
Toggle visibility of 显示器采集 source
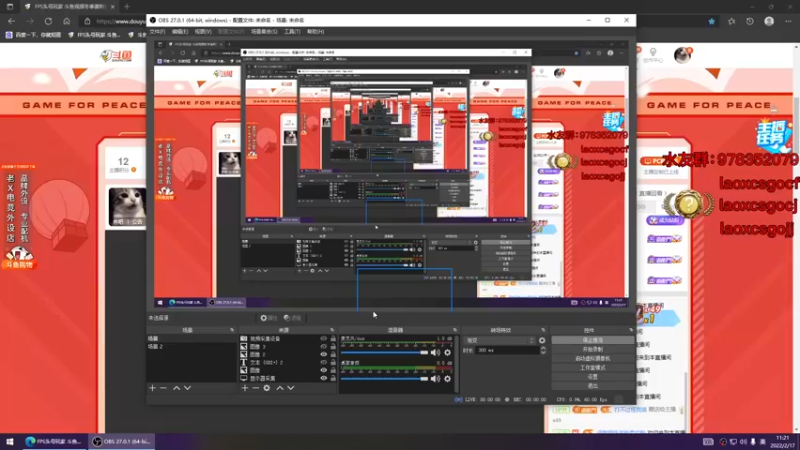[323, 378]
